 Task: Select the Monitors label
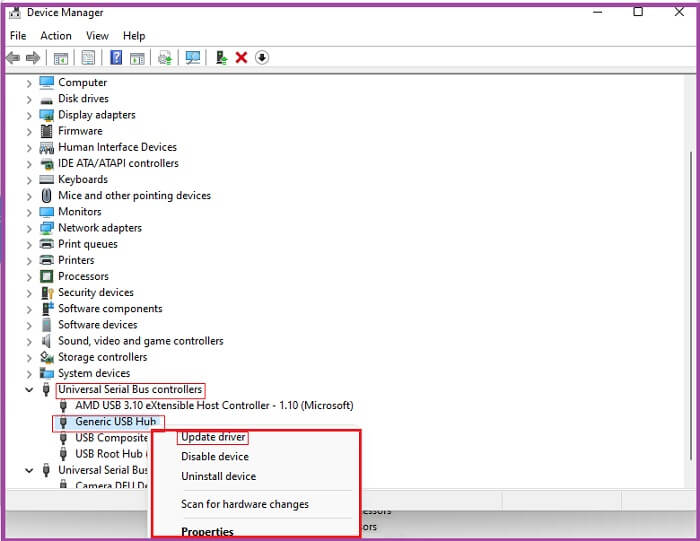click(x=80, y=212)
